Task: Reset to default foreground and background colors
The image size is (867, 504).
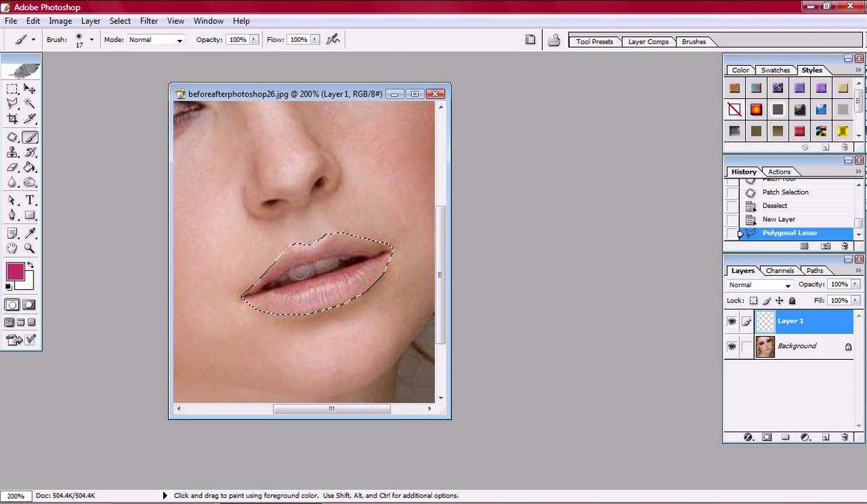Action: [x=8, y=287]
